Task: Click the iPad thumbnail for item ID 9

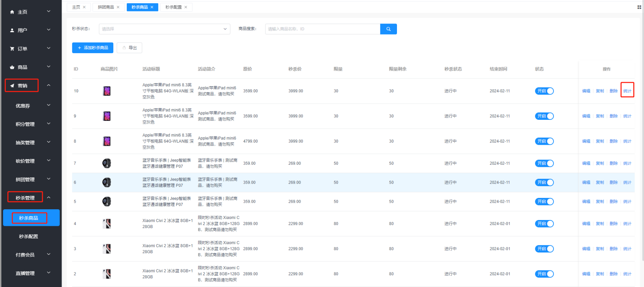Action: 107,116
